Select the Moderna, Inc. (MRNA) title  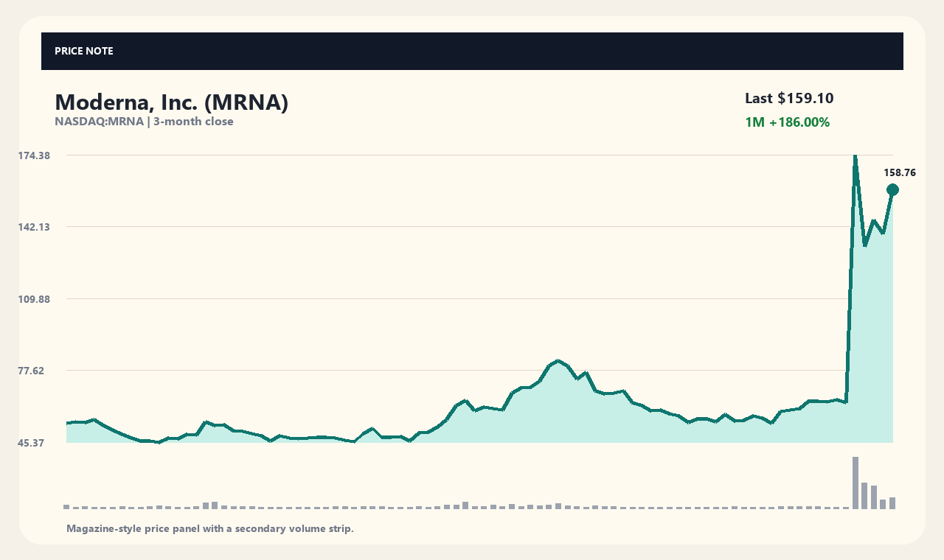[171, 102]
